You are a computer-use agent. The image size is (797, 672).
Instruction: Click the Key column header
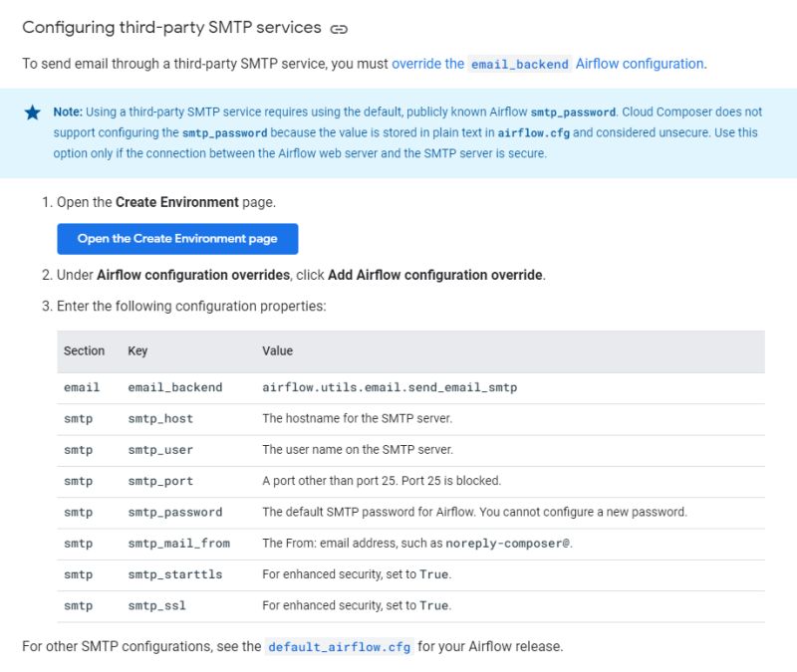point(137,350)
